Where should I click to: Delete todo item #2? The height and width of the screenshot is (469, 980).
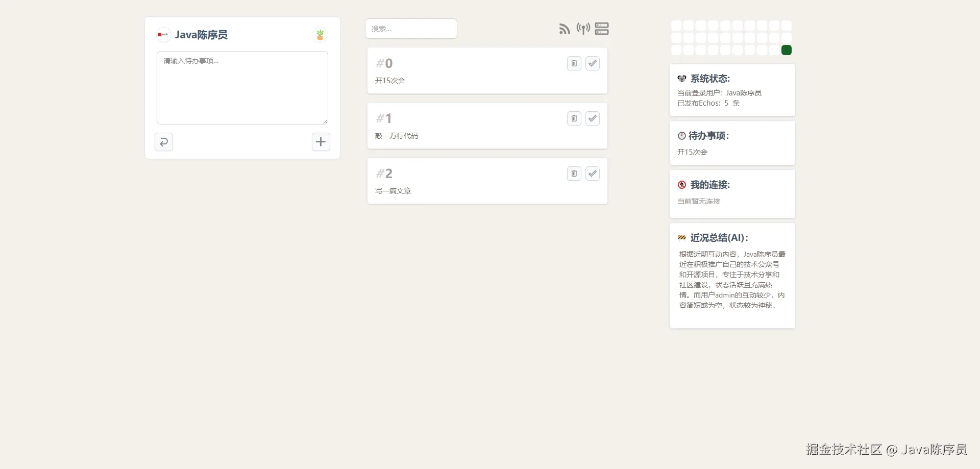pyautogui.click(x=574, y=174)
